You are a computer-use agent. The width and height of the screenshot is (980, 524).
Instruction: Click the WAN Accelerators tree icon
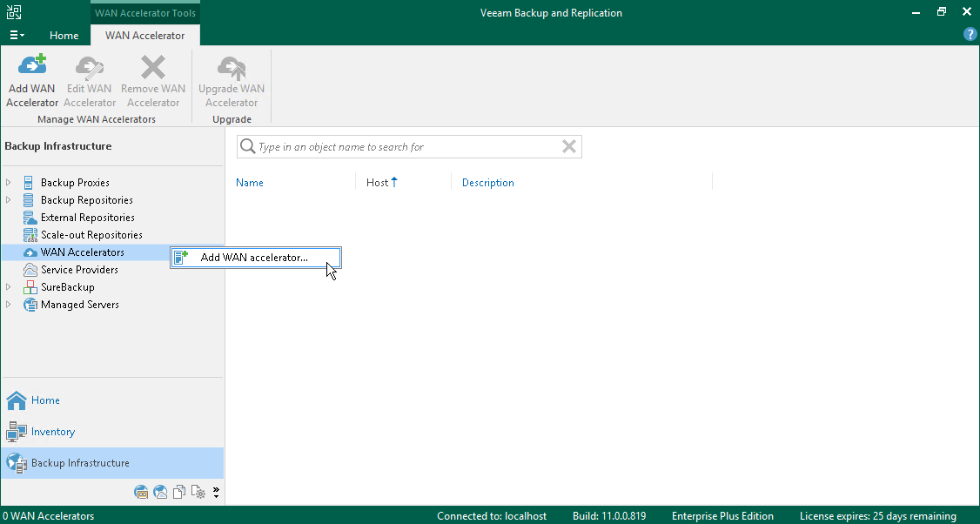(30, 252)
